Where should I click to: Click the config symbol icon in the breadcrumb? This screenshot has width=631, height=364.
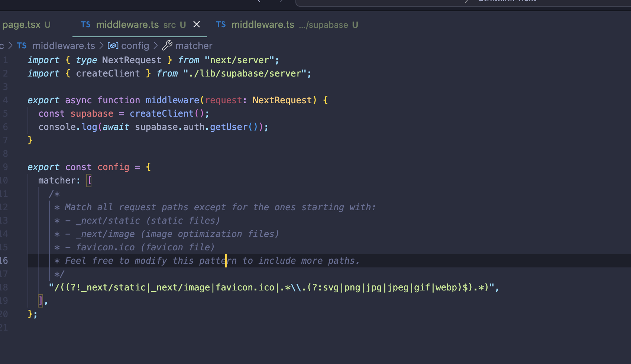[x=113, y=46]
